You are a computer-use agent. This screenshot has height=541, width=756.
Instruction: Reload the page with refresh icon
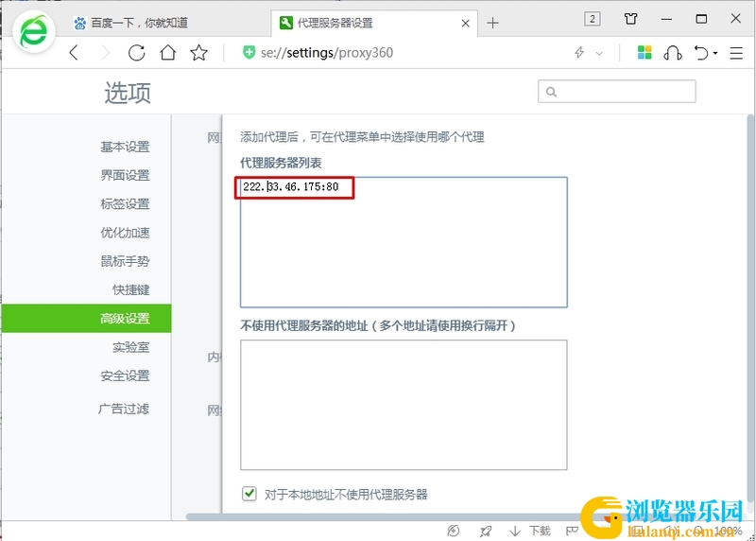point(136,53)
